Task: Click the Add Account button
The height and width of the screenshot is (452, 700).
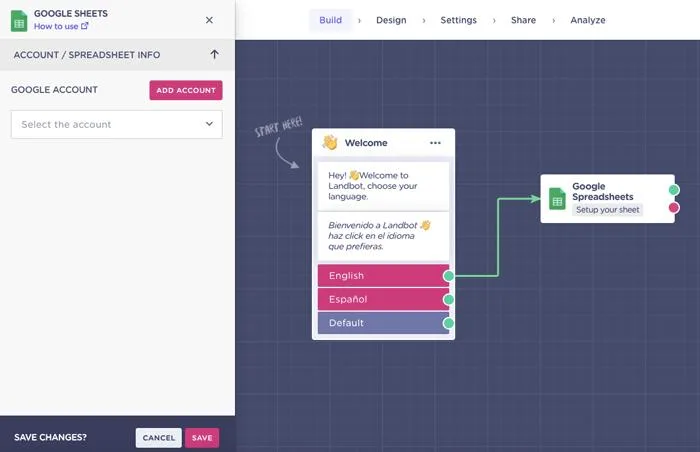Action: 186,90
